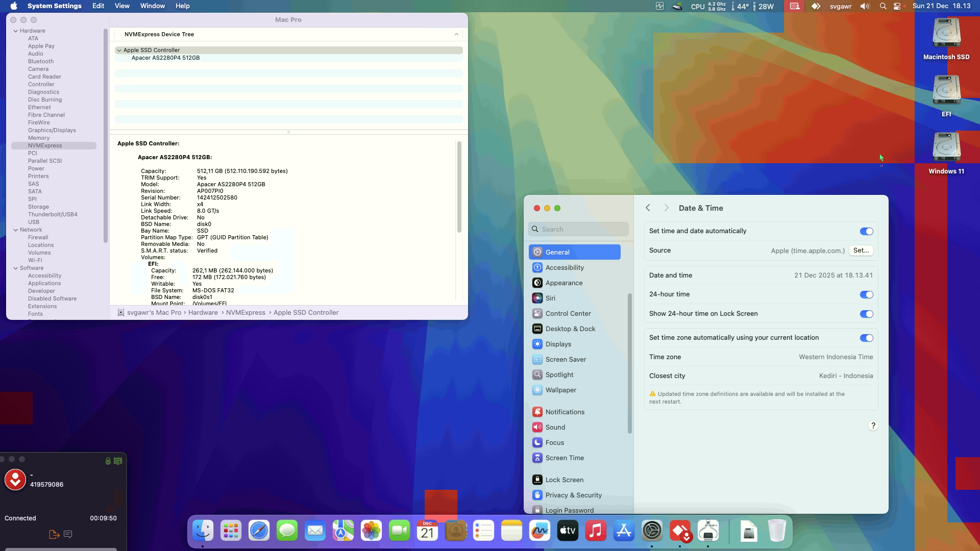Open Edit menu

[x=98, y=6]
